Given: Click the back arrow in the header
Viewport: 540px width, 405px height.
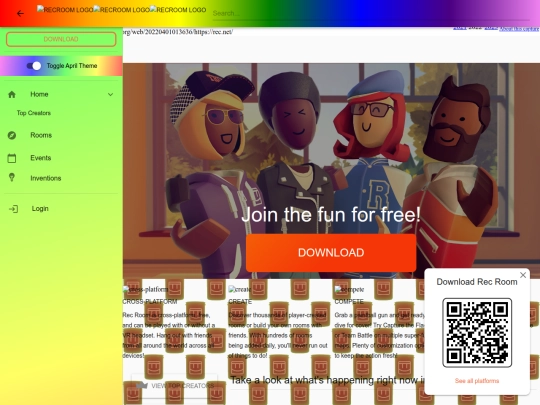Looking at the screenshot, I should point(20,13).
